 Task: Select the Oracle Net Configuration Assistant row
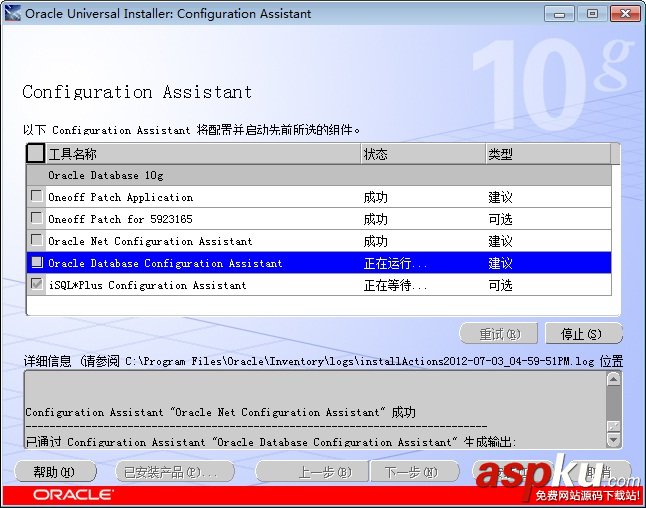pos(319,241)
